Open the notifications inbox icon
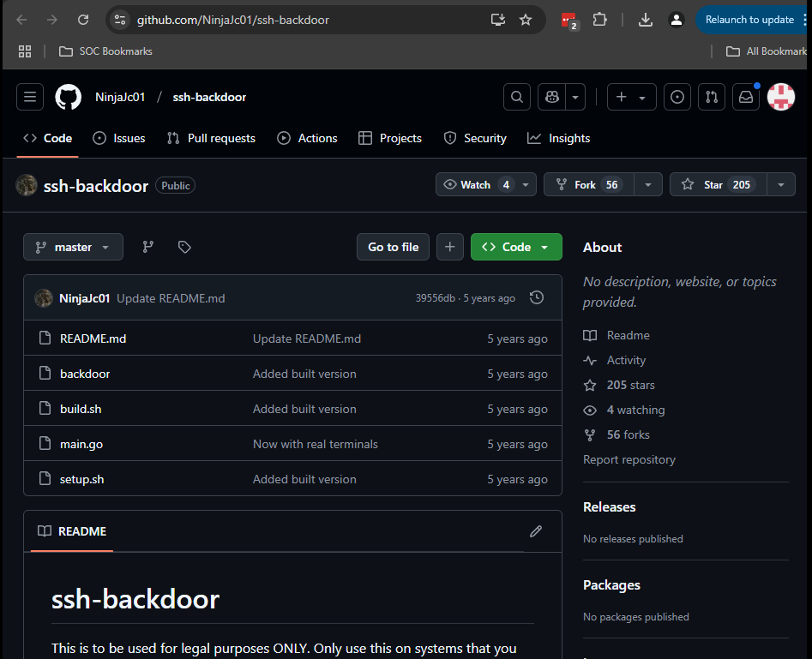This screenshot has height=659, width=812. tap(746, 97)
